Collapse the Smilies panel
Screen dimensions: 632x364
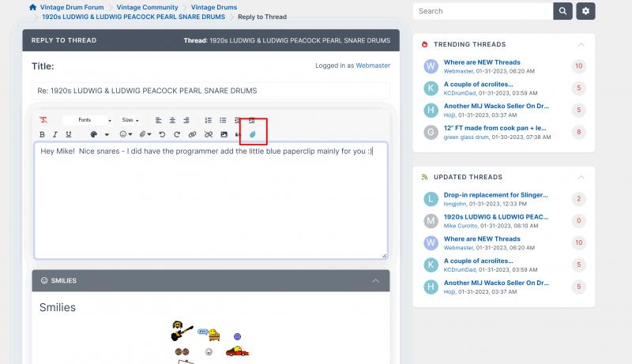(374, 280)
